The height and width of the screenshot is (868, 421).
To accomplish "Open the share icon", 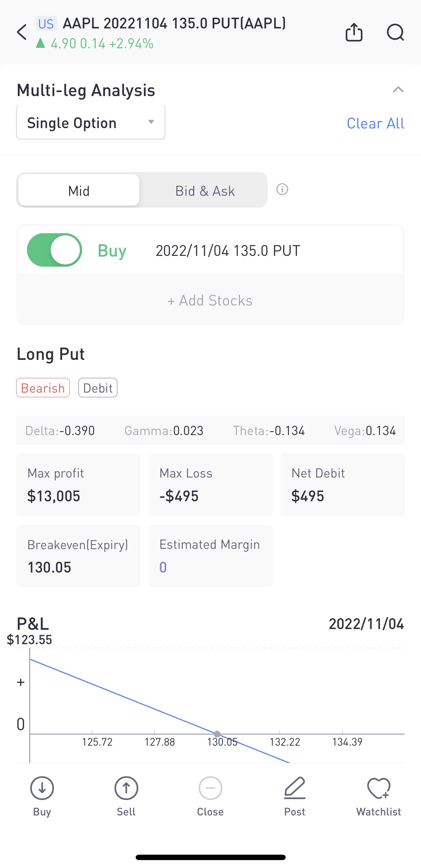I will coord(354,32).
